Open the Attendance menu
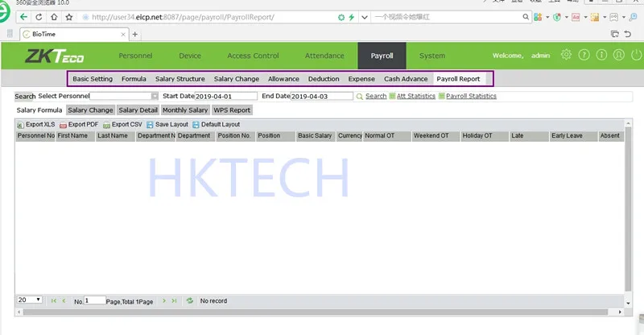Viewport: 644px width, 335px height. (324, 56)
